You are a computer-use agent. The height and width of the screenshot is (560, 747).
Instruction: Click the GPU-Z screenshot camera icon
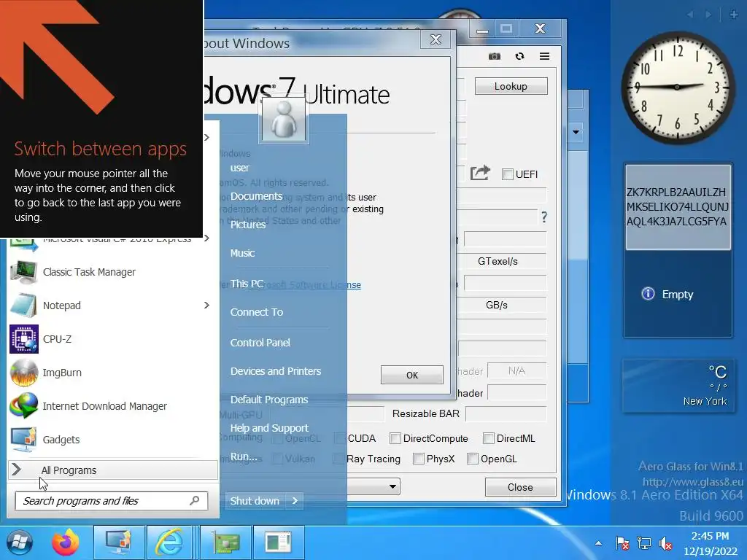click(495, 56)
